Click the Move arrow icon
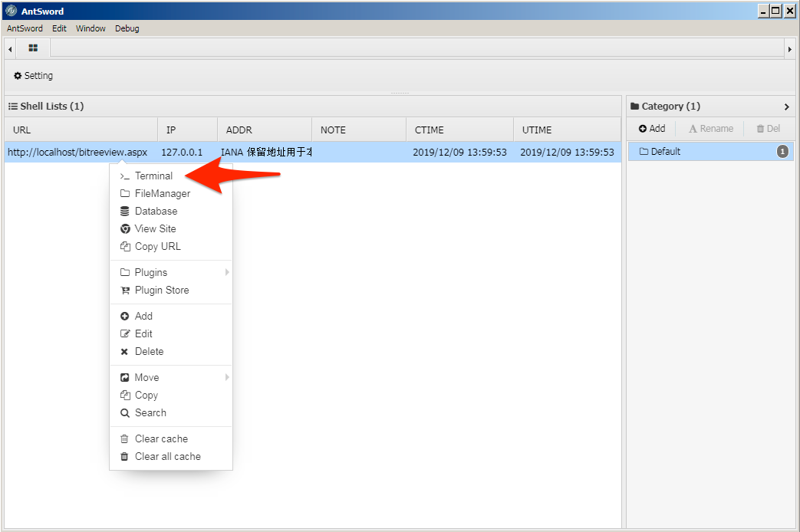 (124, 377)
